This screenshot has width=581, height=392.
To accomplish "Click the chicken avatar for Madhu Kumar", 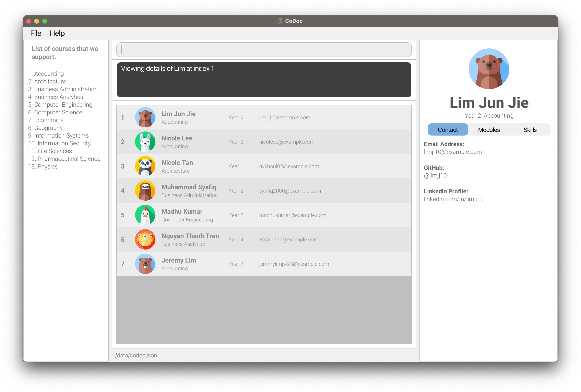I will coord(145,215).
